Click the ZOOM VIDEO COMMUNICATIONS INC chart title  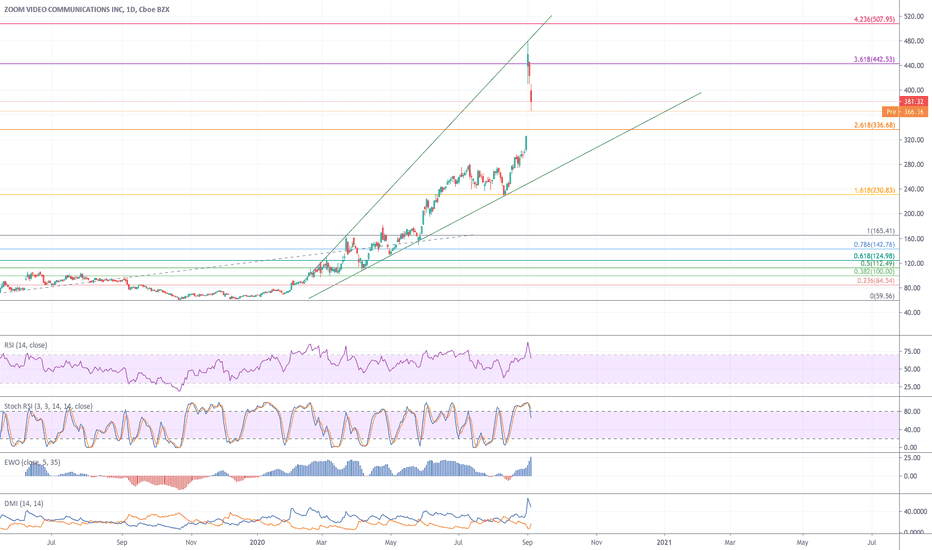coord(87,10)
